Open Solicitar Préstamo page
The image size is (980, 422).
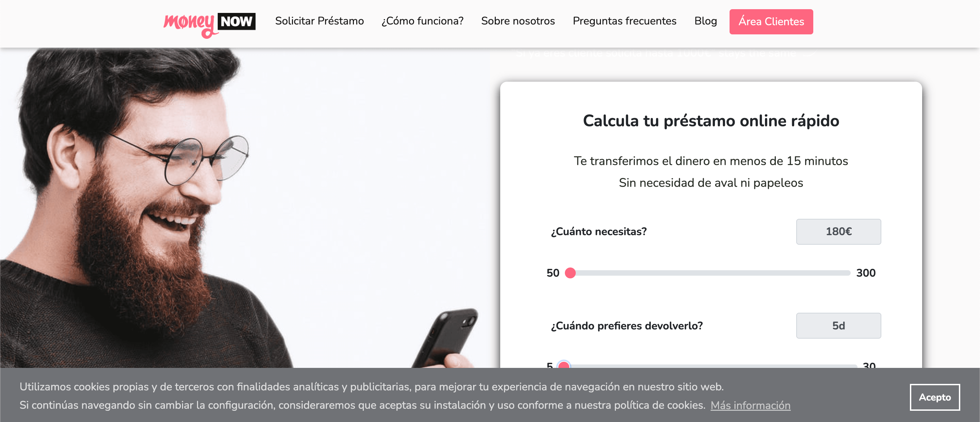(319, 21)
